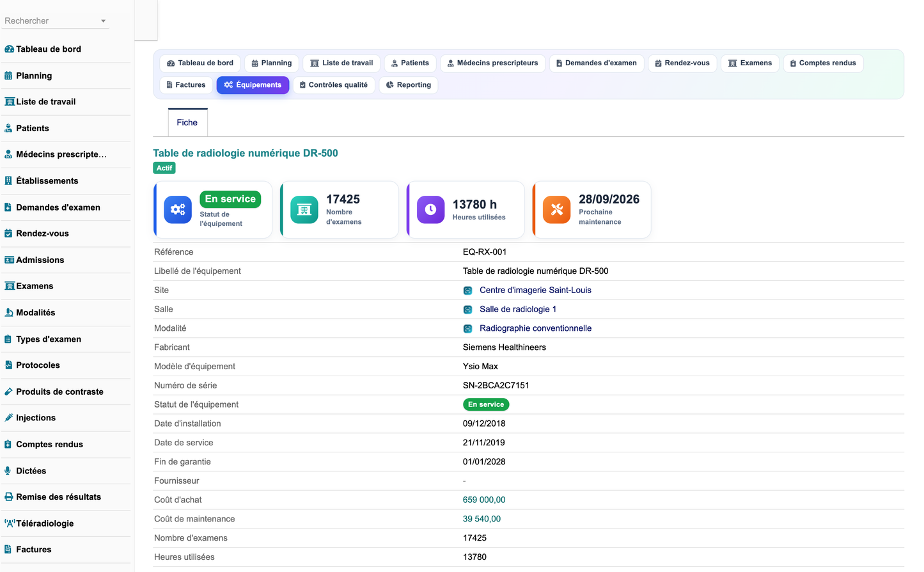Click the Planning calendar icon in sidebar
The image size is (924, 572).
[8, 75]
